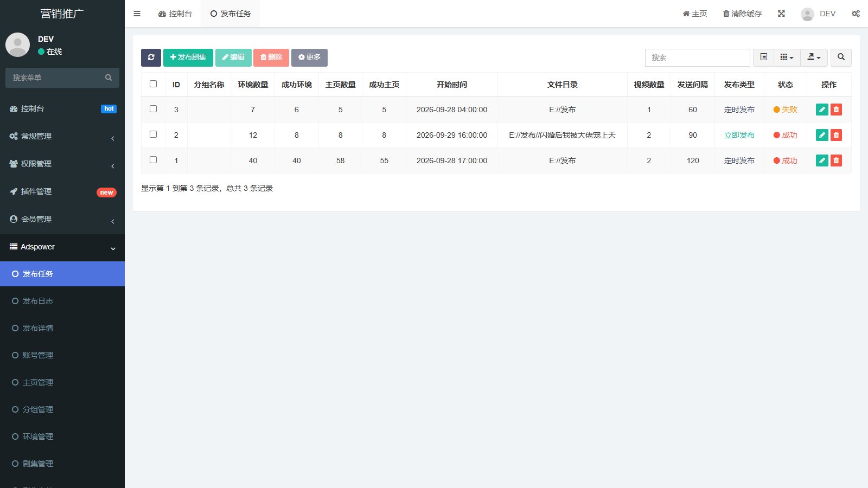This screenshot has width=868, height=488.
Task: Select the 发布任务 tab
Action: tap(231, 14)
